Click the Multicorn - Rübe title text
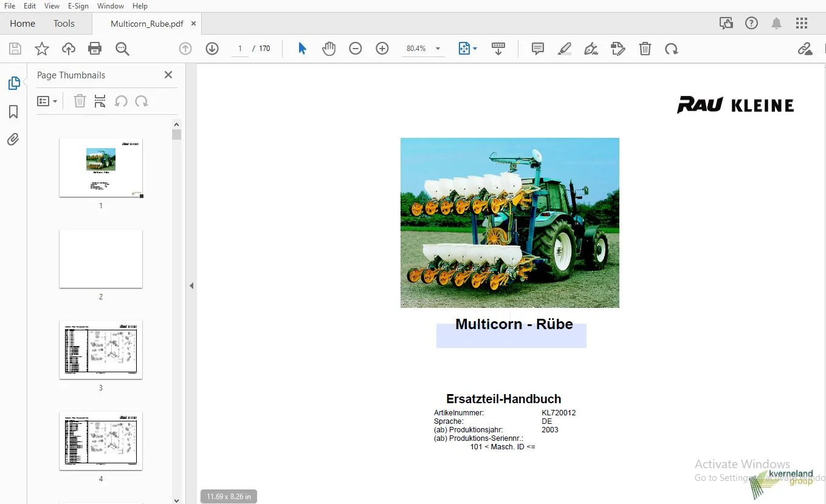826x504 pixels. pyautogui.click(x=514, y=324)
